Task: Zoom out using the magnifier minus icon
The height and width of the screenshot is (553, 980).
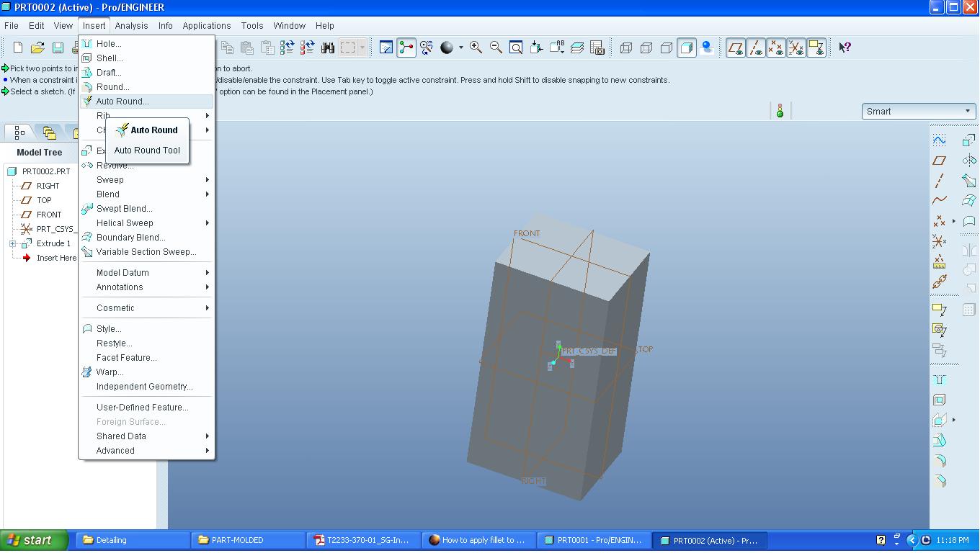Action: tap(496, 48)
